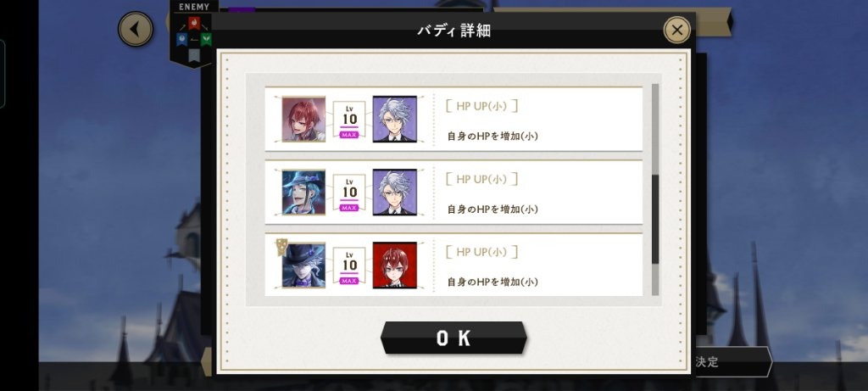This screenshot has height=391, width=868.
Task: Tap the round back arrow button
Action: pos(135,29)
